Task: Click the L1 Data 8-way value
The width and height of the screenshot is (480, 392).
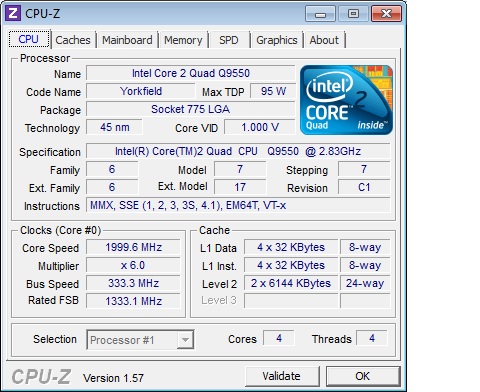Action: tap(365, 247)
